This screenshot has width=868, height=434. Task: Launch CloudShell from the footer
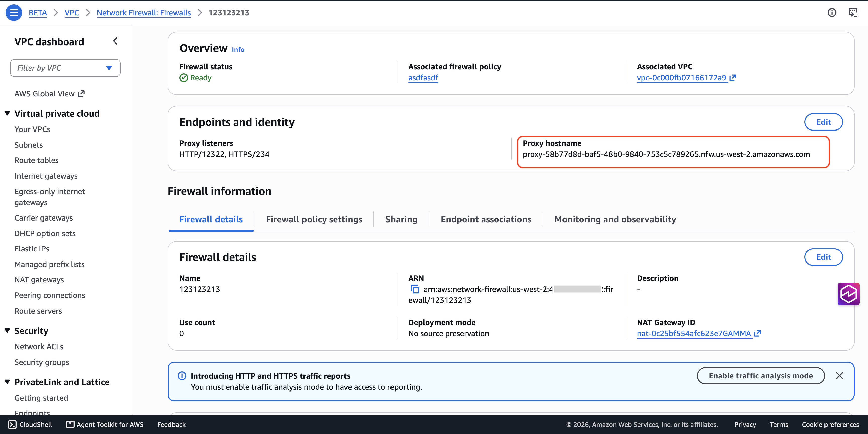pyautogui.click(x=30, y=424)
